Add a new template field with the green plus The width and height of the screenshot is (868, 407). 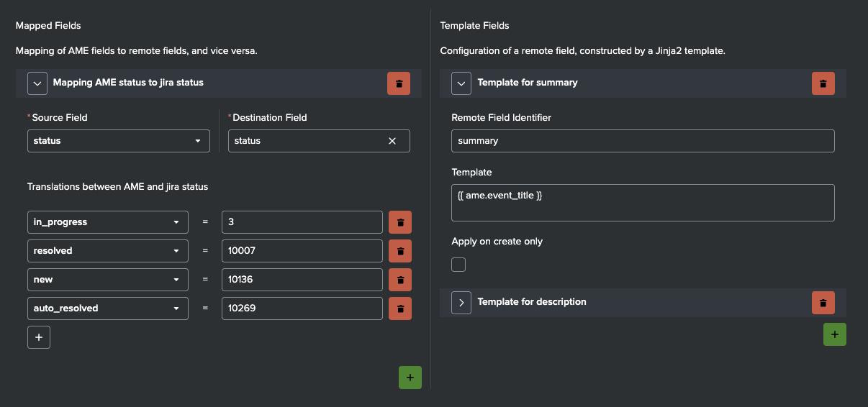835,334
